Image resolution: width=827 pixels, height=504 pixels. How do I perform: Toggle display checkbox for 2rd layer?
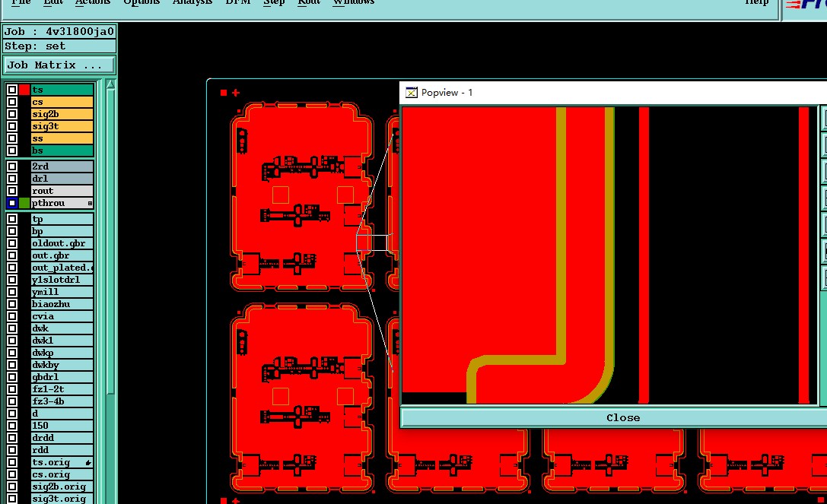(x=12, y=166)
